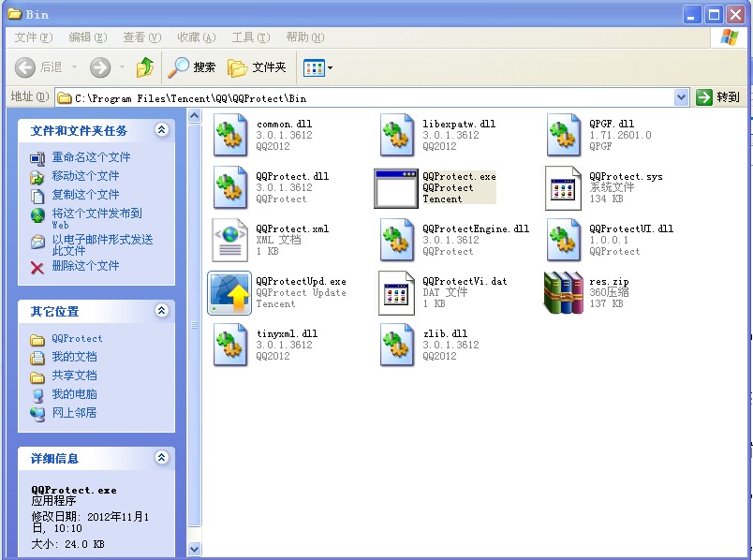Image resolution: width=753 pixels, height=560 pixels.
Task: Toggle the Folders (文件夹) pane
Action: 257,67
